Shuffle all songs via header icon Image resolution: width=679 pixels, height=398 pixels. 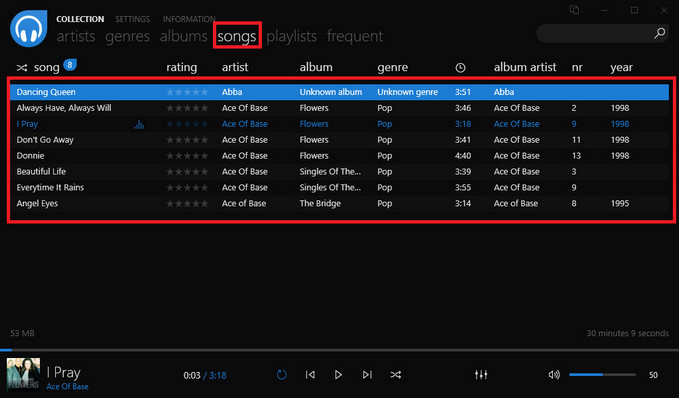(x=22, y=68)
